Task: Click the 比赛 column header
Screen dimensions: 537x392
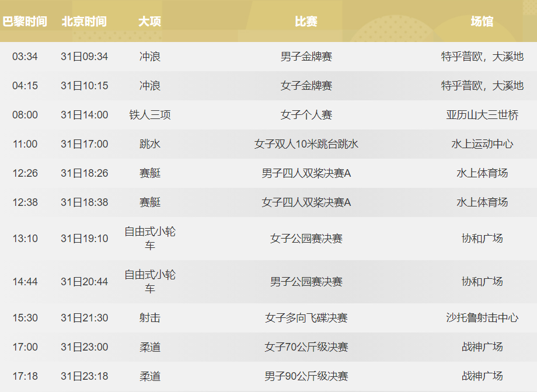Action: [x=306, y=22]
